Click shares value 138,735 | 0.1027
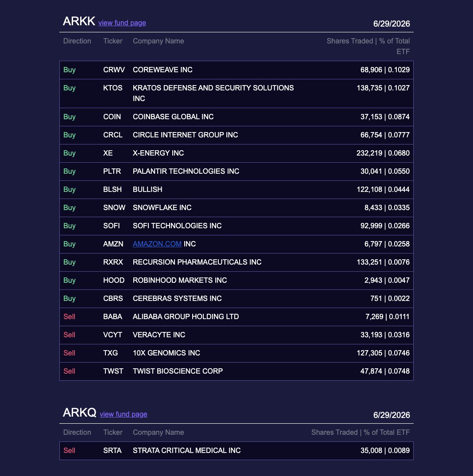 (x=383, y=88)
